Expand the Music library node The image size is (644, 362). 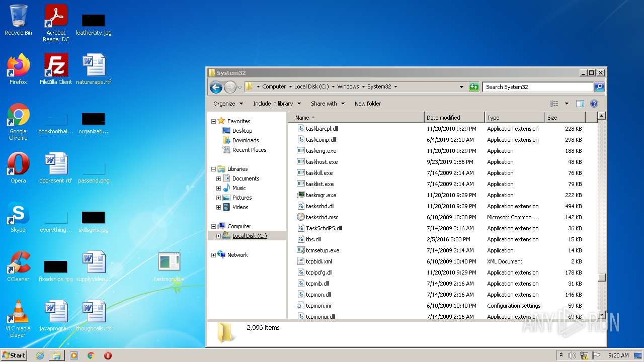(x=218, y=188)
